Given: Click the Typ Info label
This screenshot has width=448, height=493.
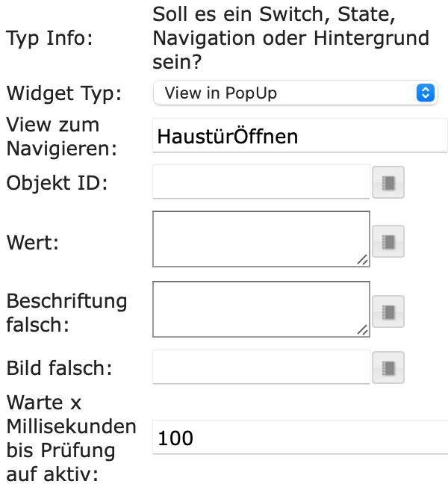Looking at the screenshot, I should [x=50, y=37].
